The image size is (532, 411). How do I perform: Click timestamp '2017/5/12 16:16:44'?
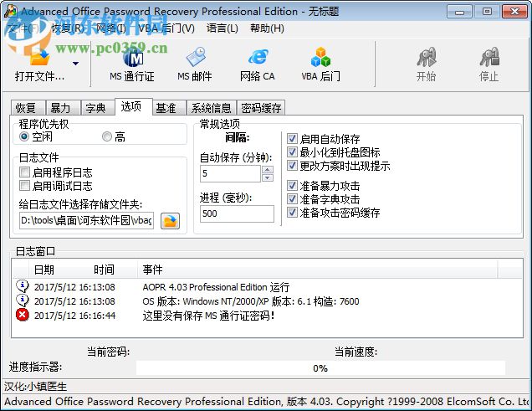pyautogui.click(x=74, y=316)
